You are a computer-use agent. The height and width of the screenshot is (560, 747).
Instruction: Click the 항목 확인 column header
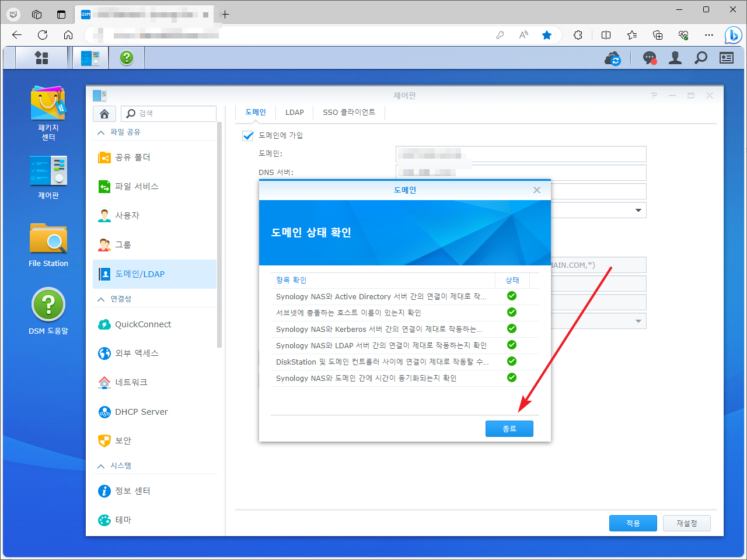[x=383, y=280]
